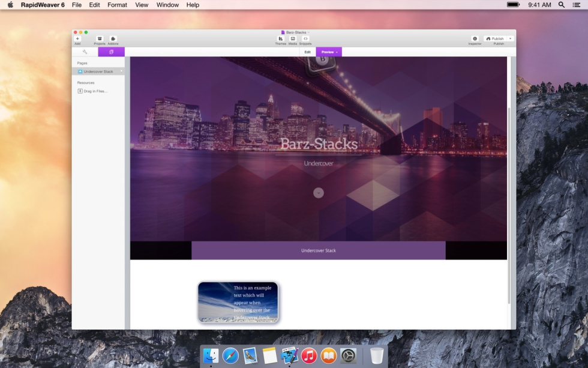Screen dimensions: 588x368
Task: Open the Window menu
Action: [x=167, y=5]
